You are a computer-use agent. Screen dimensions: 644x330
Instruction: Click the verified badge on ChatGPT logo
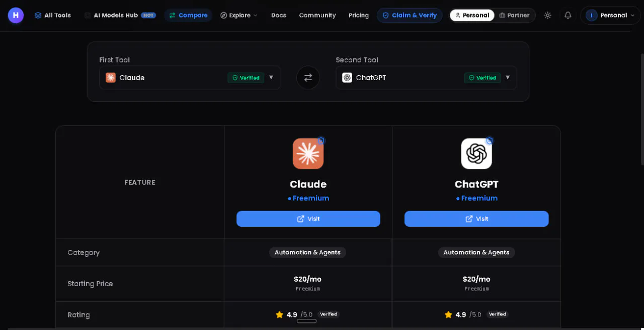pos(490,141)
